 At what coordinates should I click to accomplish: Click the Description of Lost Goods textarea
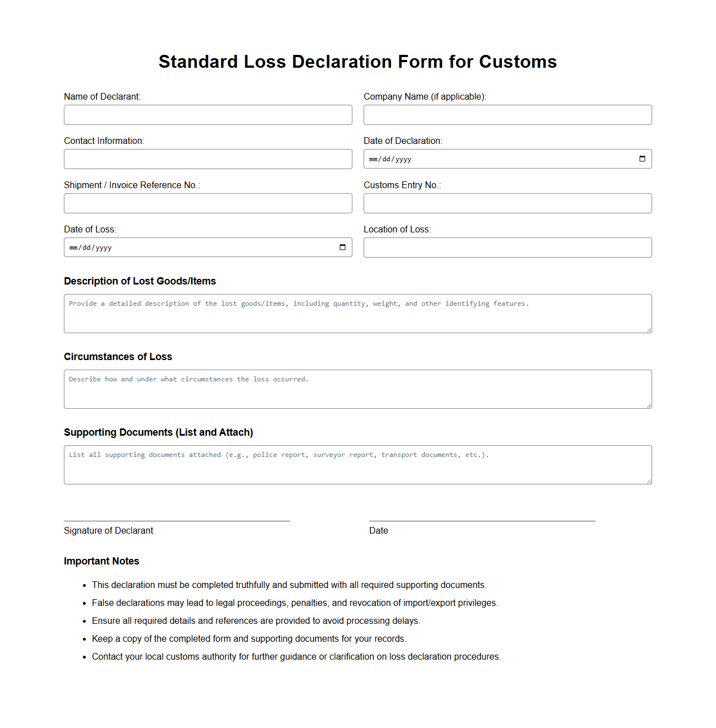[357, 314]
